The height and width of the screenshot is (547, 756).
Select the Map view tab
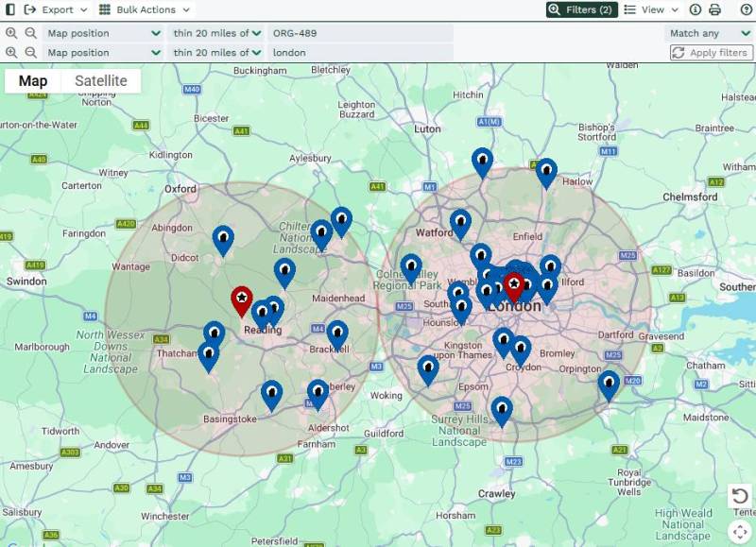pyautogui.click(x=33, y=81)
